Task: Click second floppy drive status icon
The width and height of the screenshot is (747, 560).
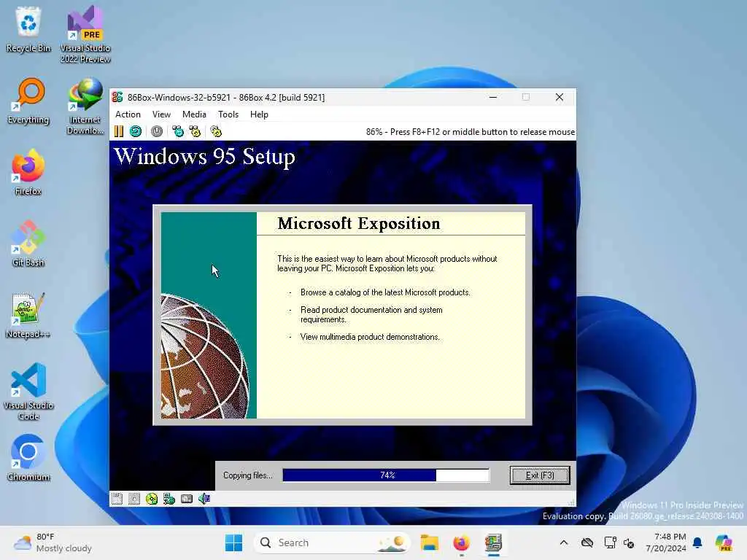Action: (x=134, y=499)
